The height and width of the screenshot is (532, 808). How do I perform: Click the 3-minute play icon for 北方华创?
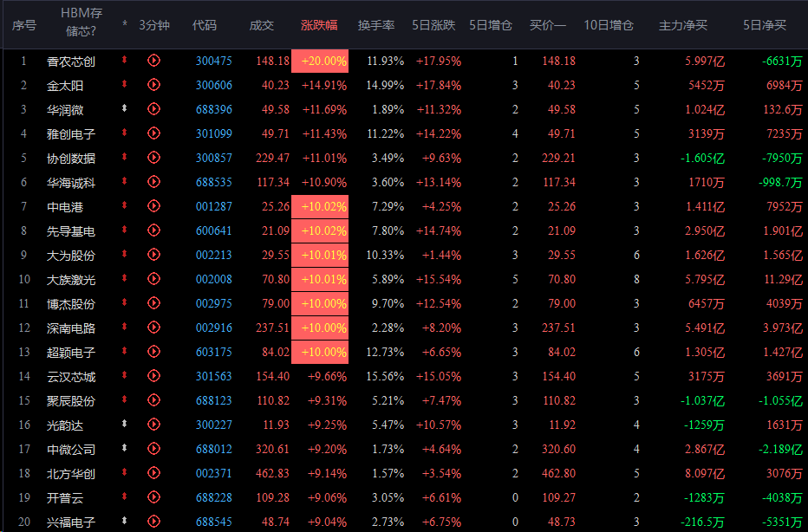click(x=154, y=474)
